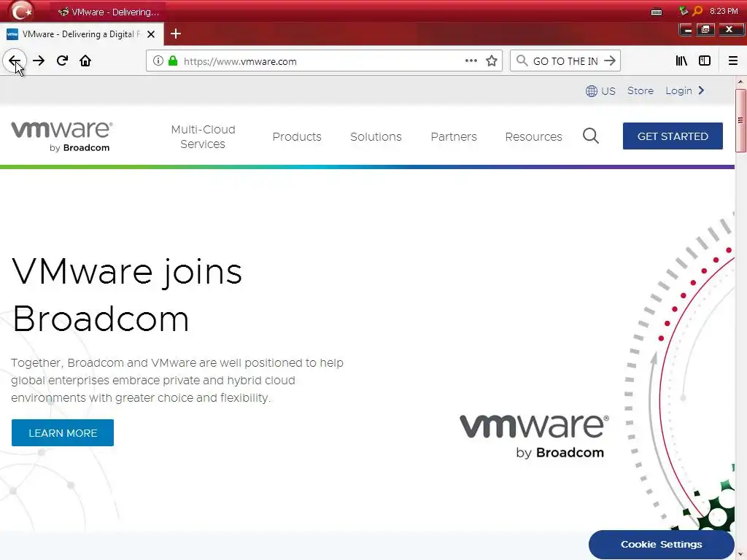Open the orange search tray icon
The width and height of the screenshot is (747, 560).
(697, 11)
